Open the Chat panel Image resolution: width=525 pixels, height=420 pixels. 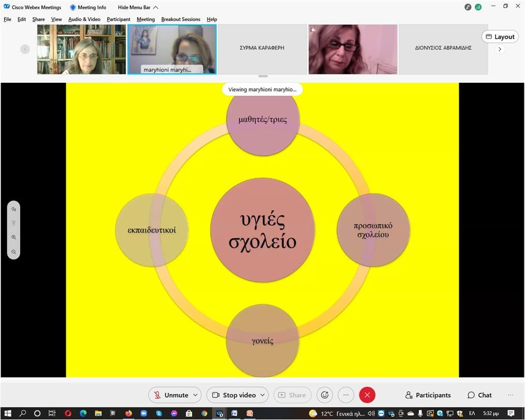[x=479, y=395]
